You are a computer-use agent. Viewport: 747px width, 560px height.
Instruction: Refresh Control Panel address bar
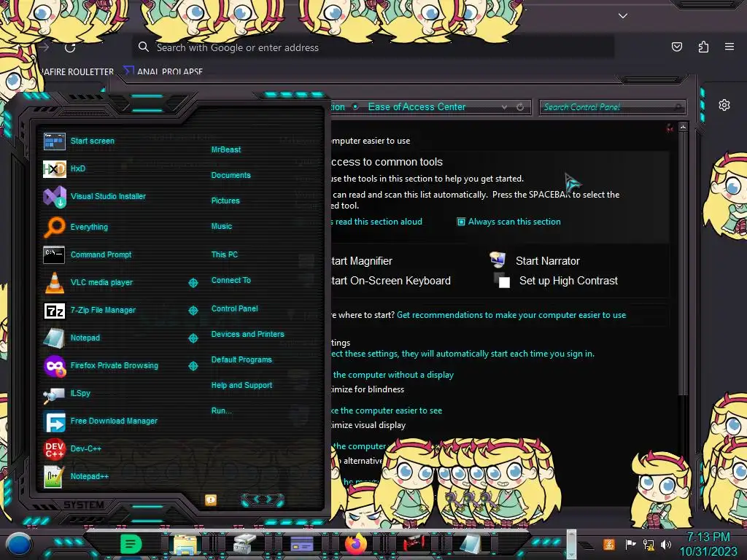(520, 107)
